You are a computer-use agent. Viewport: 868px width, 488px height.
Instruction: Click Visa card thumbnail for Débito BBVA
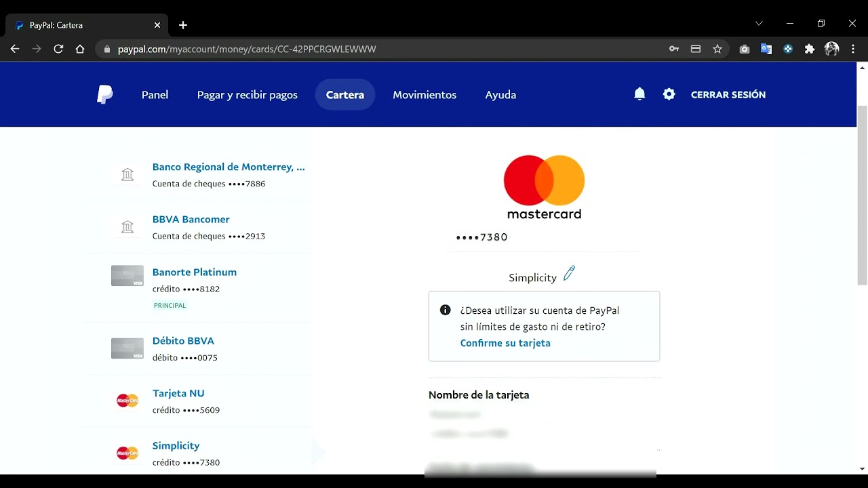(127, 348)
